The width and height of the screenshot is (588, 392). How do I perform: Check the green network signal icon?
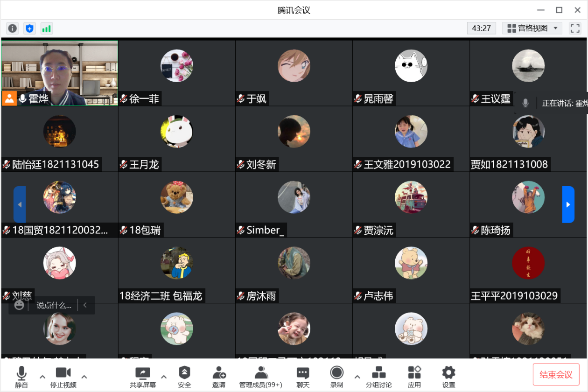[x=46, y=28]
